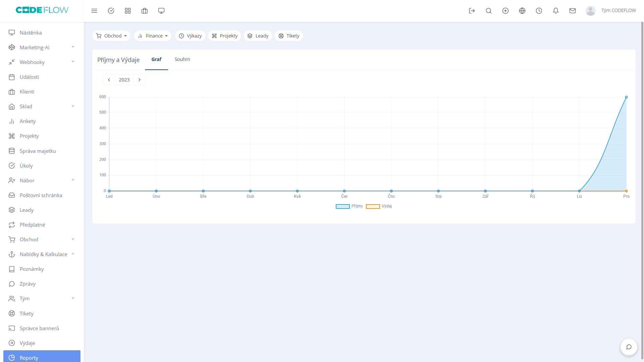This screenshot has width=644, height=362.
Task: Expand the Nábor sidebar menu
Action: [x=42, y=180]
